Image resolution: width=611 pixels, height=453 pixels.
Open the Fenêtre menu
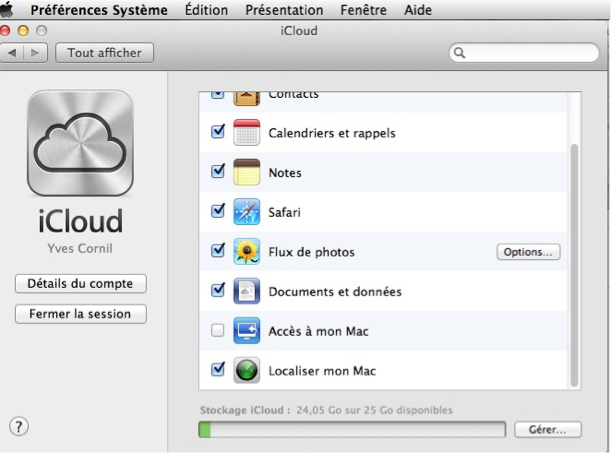click(x=363, y=10)
